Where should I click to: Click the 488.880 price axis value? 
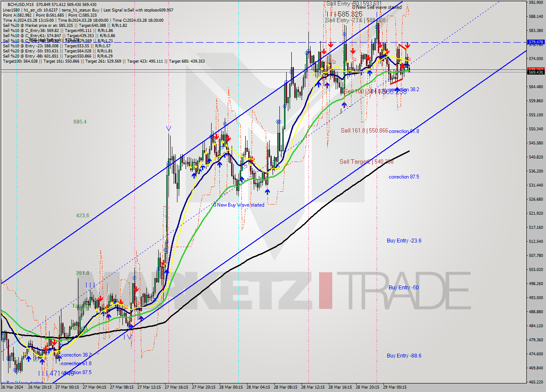pyautogui.click(x=536, y=312)
